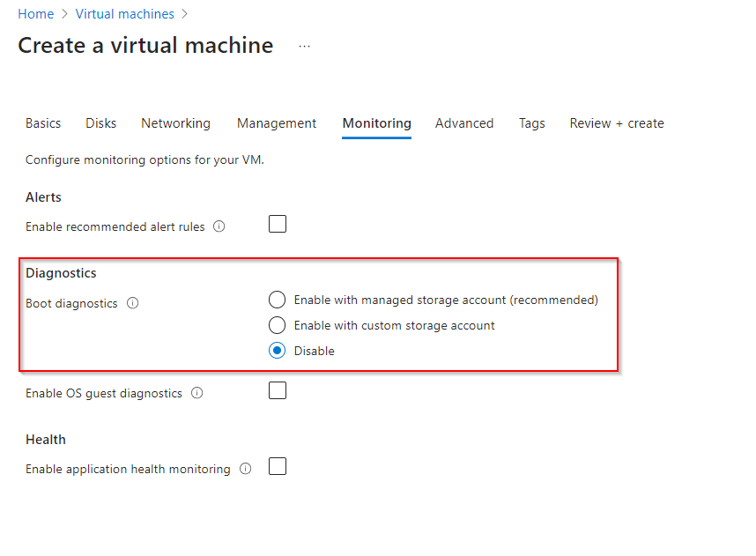Click the Alerts section heading
Screen dimensions: 756x556
(43, 197)
